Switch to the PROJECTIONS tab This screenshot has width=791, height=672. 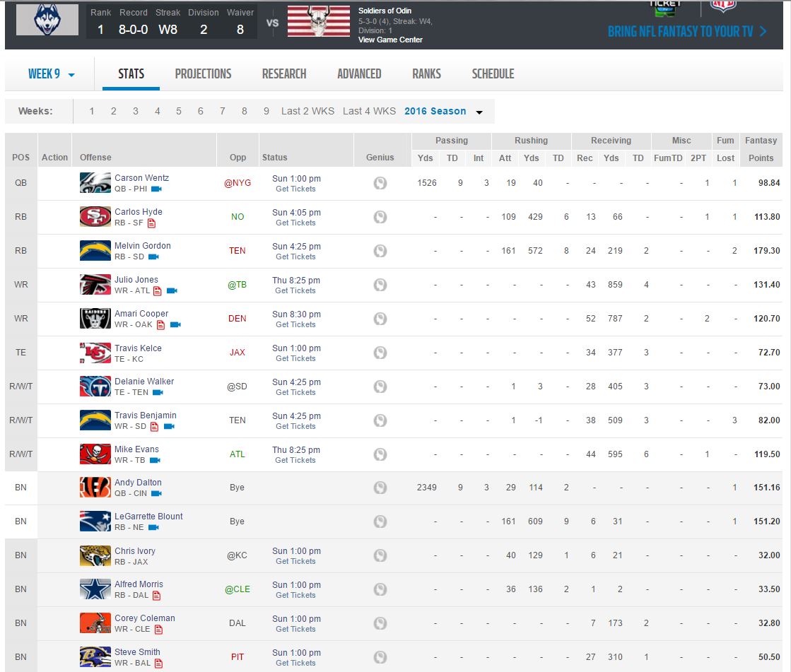click(203, 74)
